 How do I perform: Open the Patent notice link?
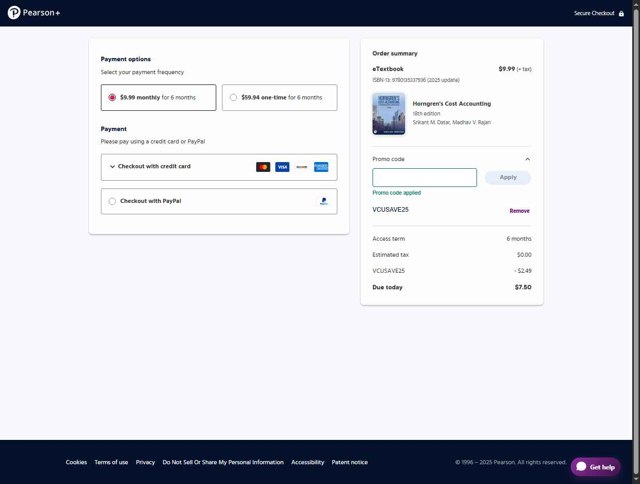(x=350, y=462)
